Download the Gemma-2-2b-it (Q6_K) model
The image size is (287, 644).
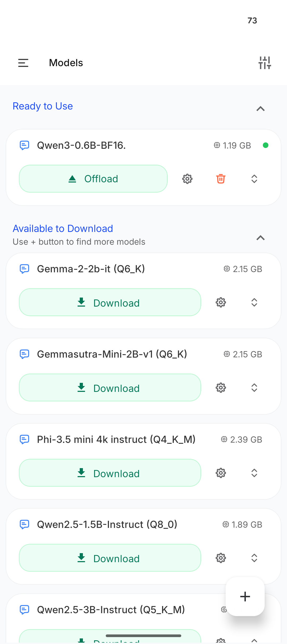[x=110, y=302]
